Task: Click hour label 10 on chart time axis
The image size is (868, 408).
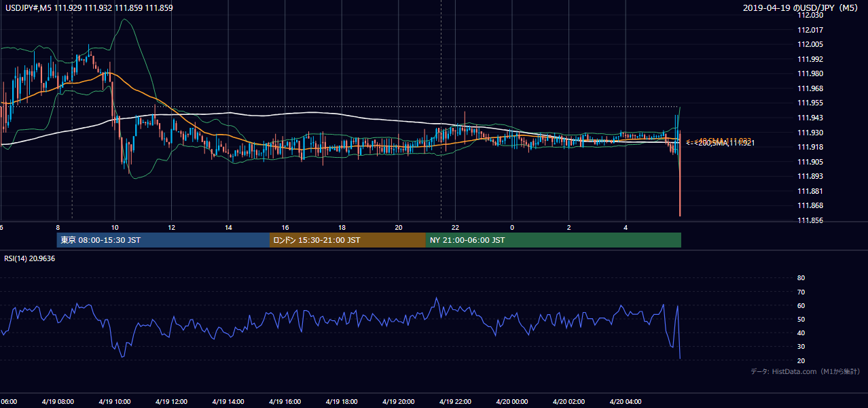Action: (115, 228)
